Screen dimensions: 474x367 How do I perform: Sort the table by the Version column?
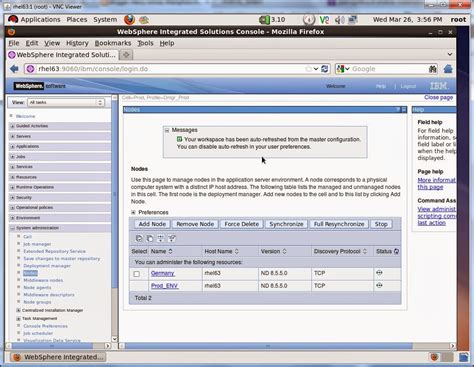tap(284, 251)
